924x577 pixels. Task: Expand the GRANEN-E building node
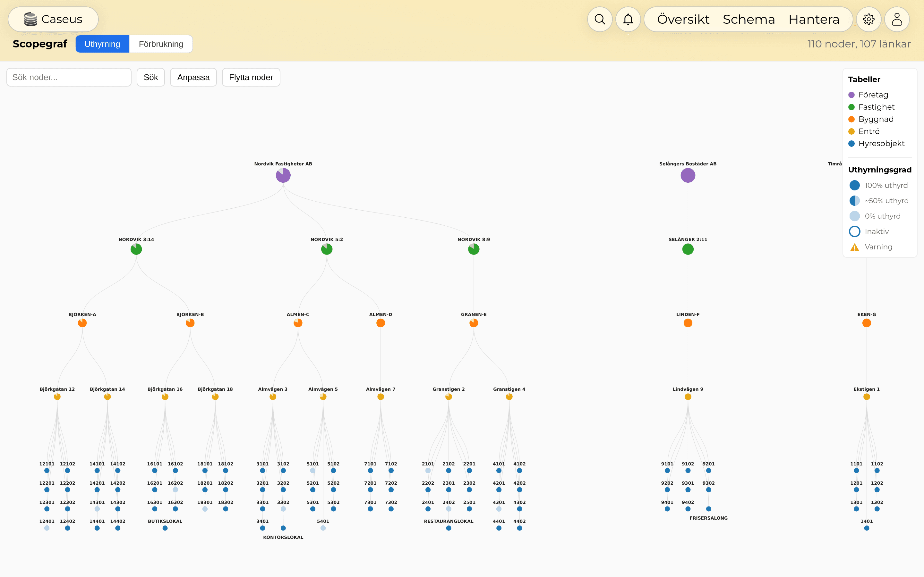pos(474,323)
